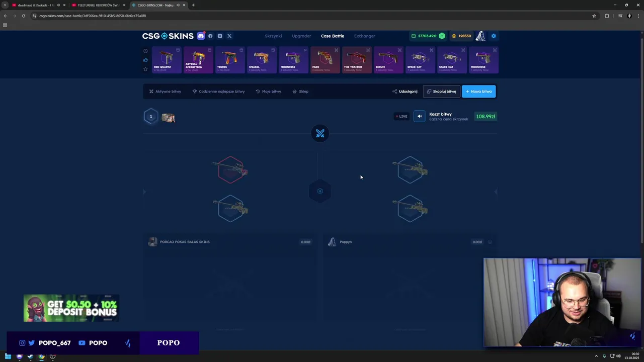Open the user avatar profile
644x362 pixels.
click(480, 36)
